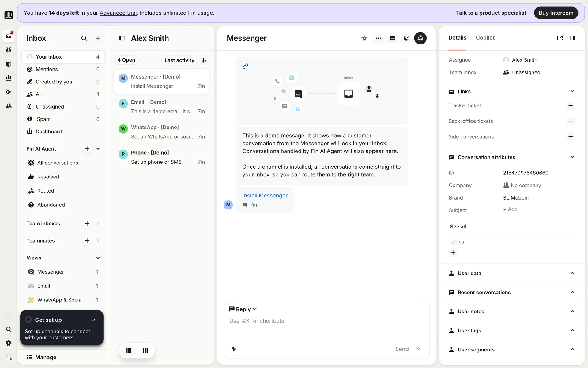Collapse the Conversation attributes section
Image resolution: width=588 pixels, height=368 pixels.
coord(572,157)
